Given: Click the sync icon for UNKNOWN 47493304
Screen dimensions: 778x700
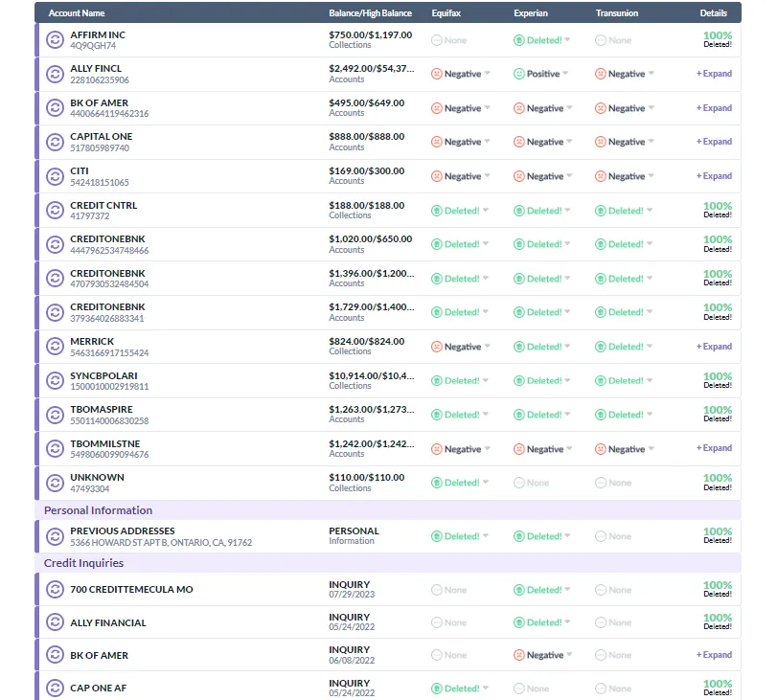Looking at the screenshot, I should pos(55,483).
